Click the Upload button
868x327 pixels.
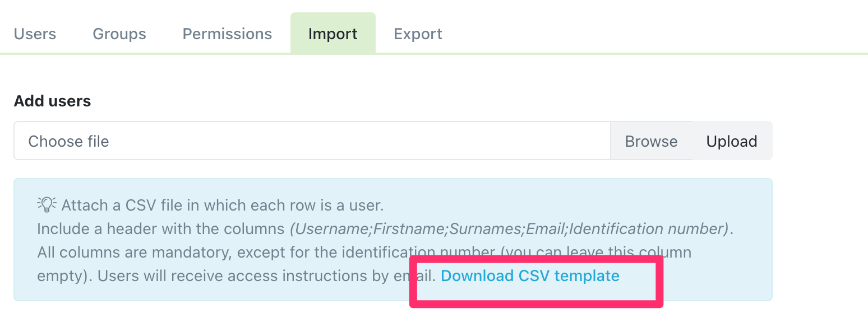coord(731,141)
